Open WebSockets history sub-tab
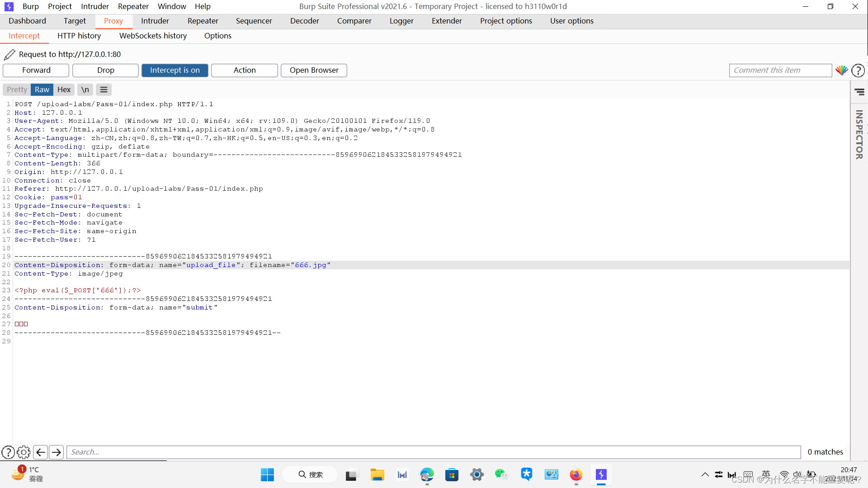Screen dimensions: 868x488 pos(153,36)
